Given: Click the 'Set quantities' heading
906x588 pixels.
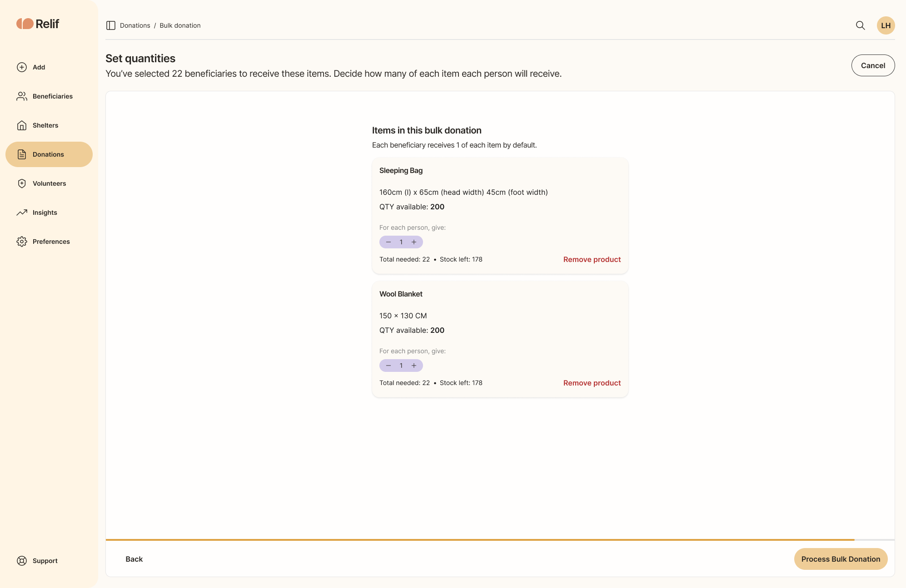Looking at the screenshot, I should coord(140,59).
